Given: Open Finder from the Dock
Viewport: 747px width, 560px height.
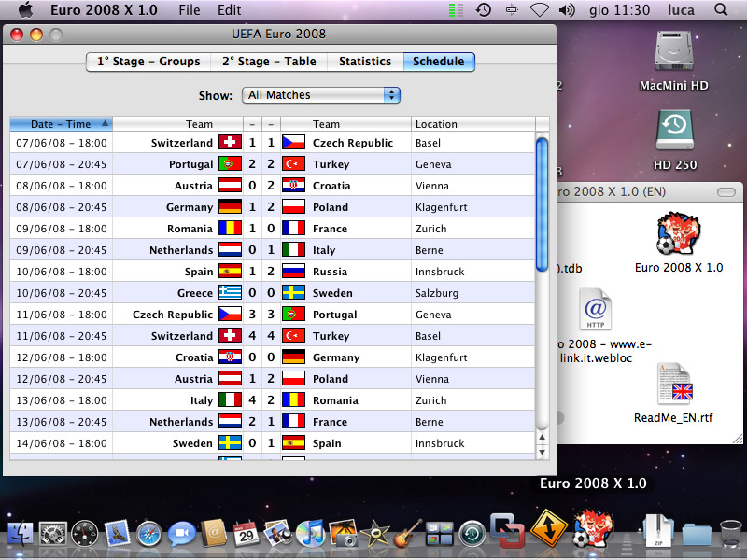Looking at the screenshot, I should [x=20, y=533].
